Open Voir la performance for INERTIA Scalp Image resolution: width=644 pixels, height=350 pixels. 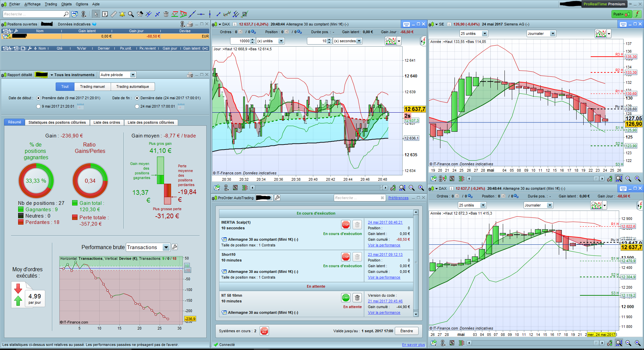pyautogui.click(x=384, y=245)
